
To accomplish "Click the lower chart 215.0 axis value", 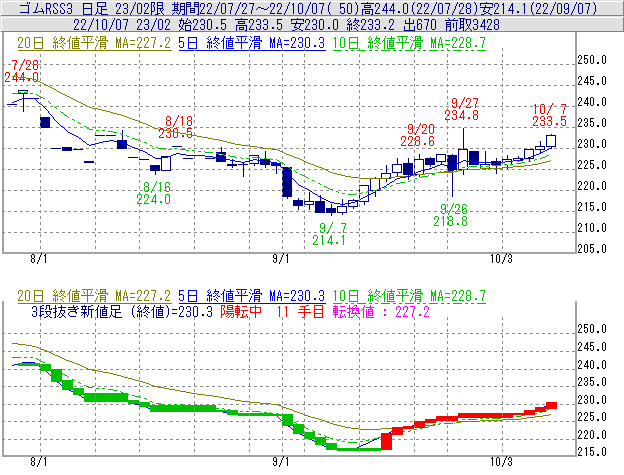I will (592, 452).
